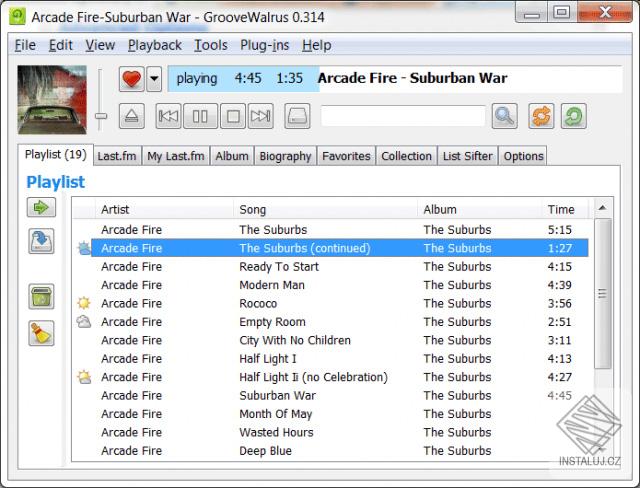Click the album cover art thumbnail

(52, 100)
